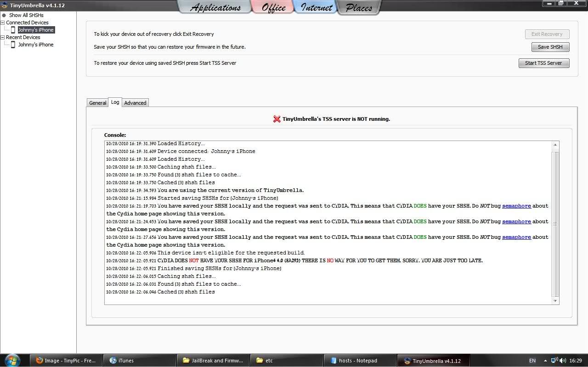Screen dimensions: 588x367
Task: Click the Show All SHSHs gear icon
Action: coord(4,15)
